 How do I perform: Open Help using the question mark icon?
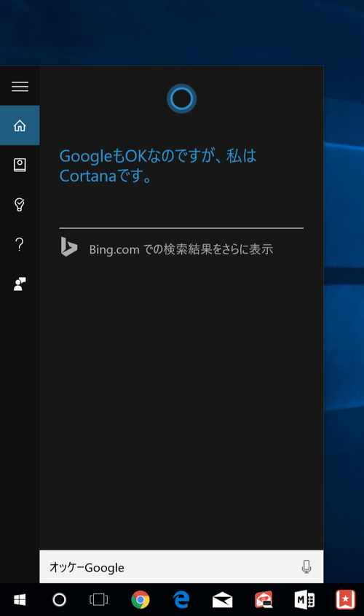pyautogui.click(x=20, y=244)
